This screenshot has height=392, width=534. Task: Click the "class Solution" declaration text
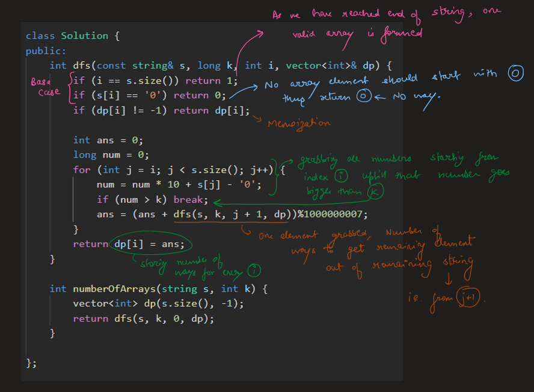[x=67, y=36]
